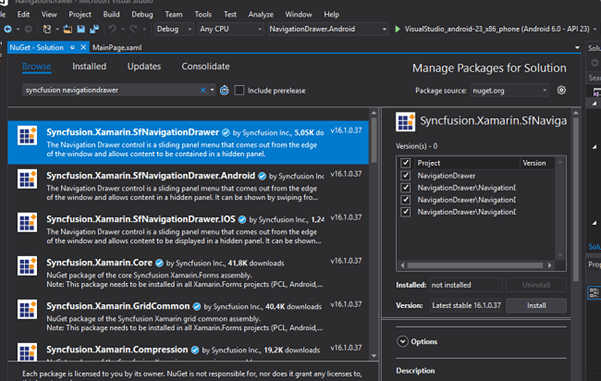Select the Syncfusion.Xamarin.Compression package
The width and height of the screenshot is (601, 381).
[188, 351]
